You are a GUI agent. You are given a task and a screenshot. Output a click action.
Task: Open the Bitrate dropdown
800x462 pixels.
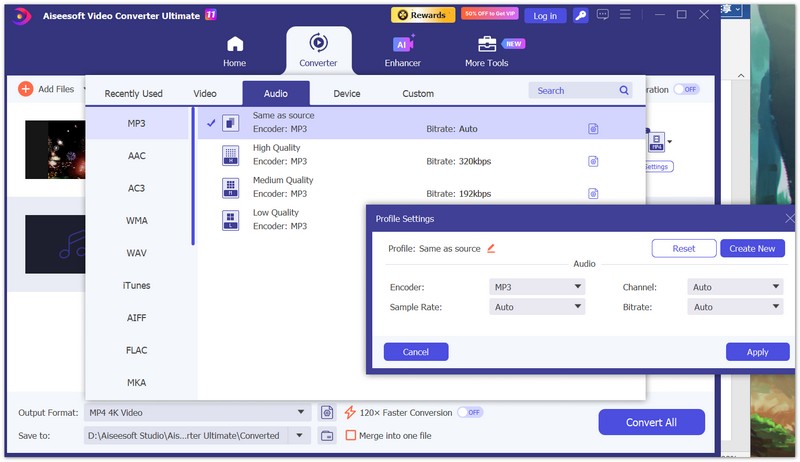[735, 307]
